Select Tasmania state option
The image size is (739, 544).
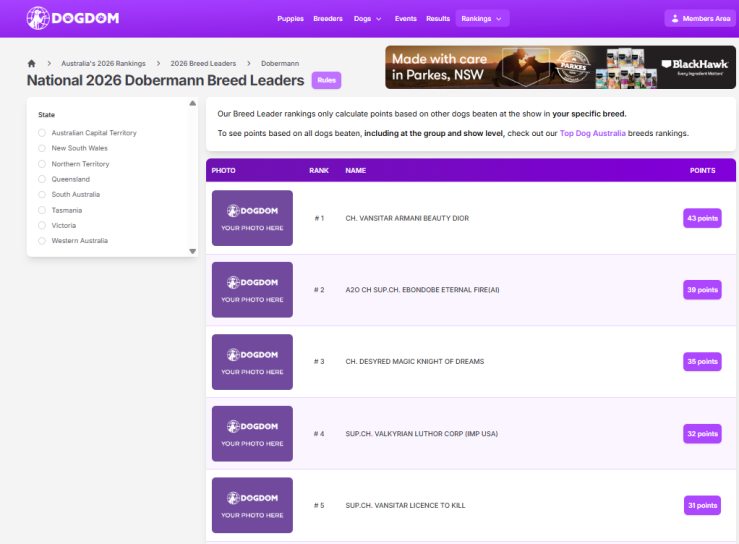(x=42, y=210)
